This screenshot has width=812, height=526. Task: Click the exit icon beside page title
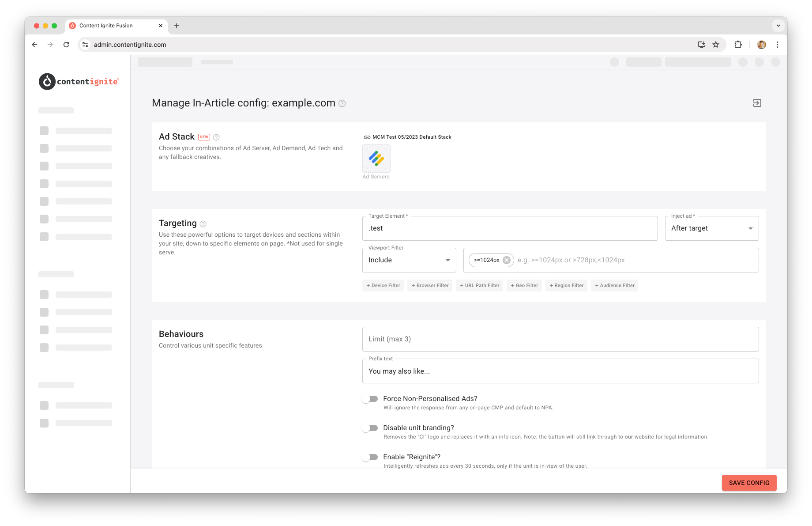tap(757, 103)
